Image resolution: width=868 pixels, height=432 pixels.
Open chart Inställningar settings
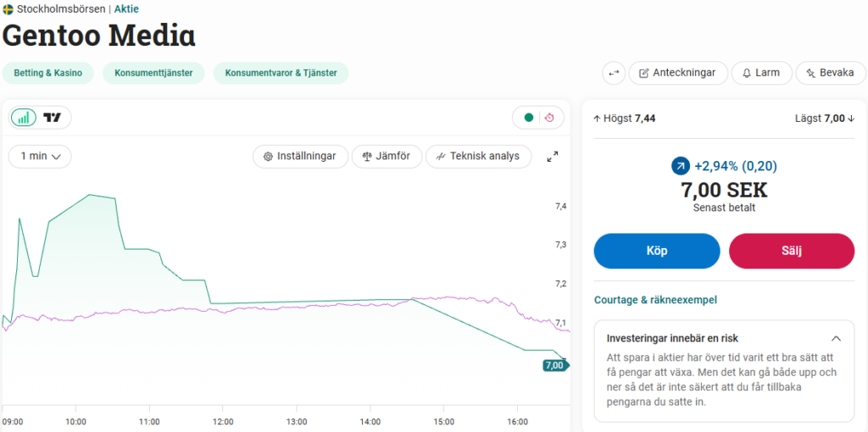click(300, 157)
